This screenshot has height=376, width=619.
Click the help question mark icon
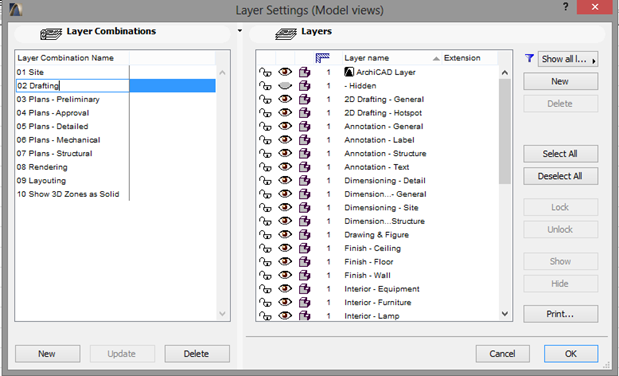[566, 7]
